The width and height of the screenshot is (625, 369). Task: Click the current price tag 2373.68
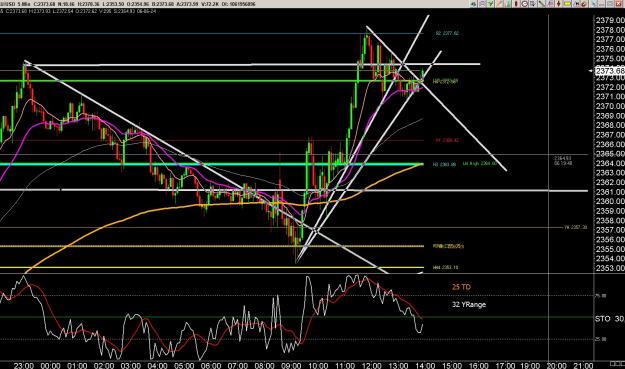click(610, 71)
